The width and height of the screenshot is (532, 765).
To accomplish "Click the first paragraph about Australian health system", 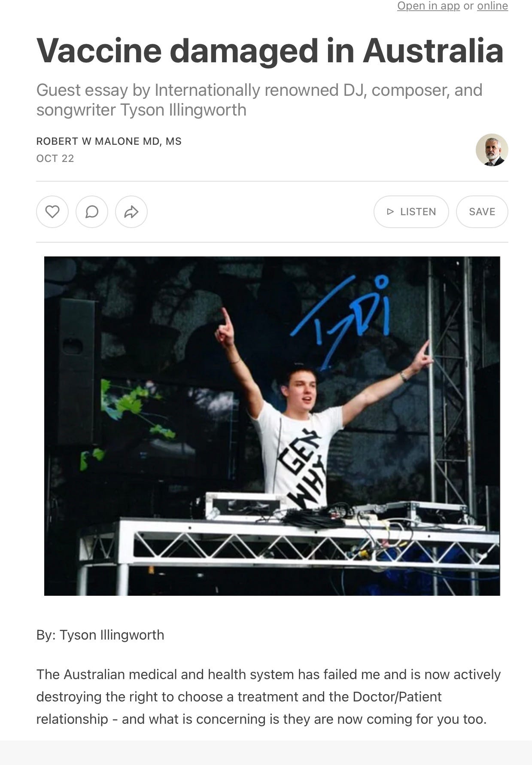I will click(268, 697).
